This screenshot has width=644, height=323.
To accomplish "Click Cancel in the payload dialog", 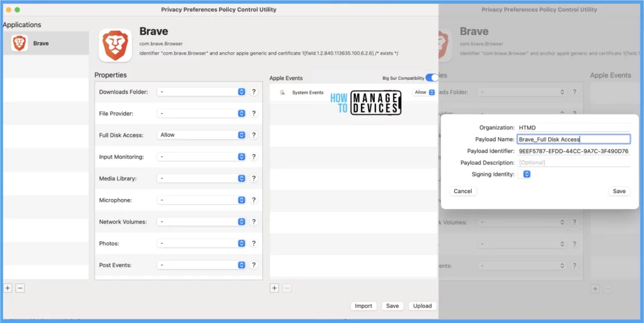I will [x=463, y=191].
